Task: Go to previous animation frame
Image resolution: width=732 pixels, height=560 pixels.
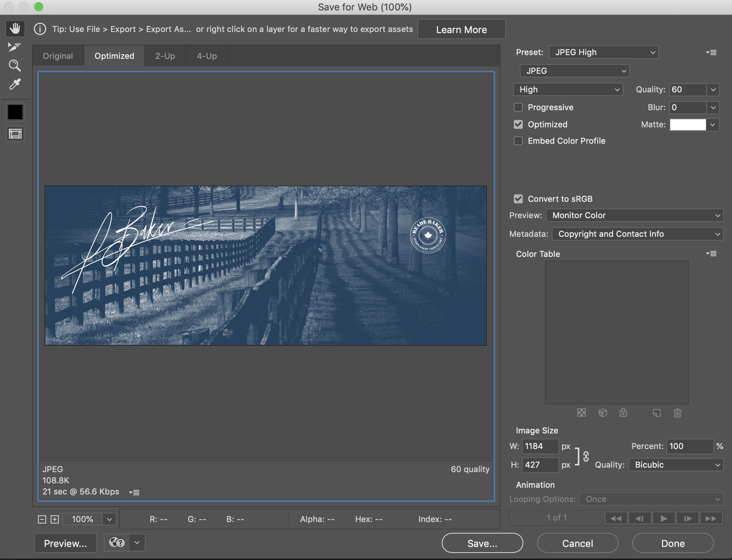Action: (640, 518)
